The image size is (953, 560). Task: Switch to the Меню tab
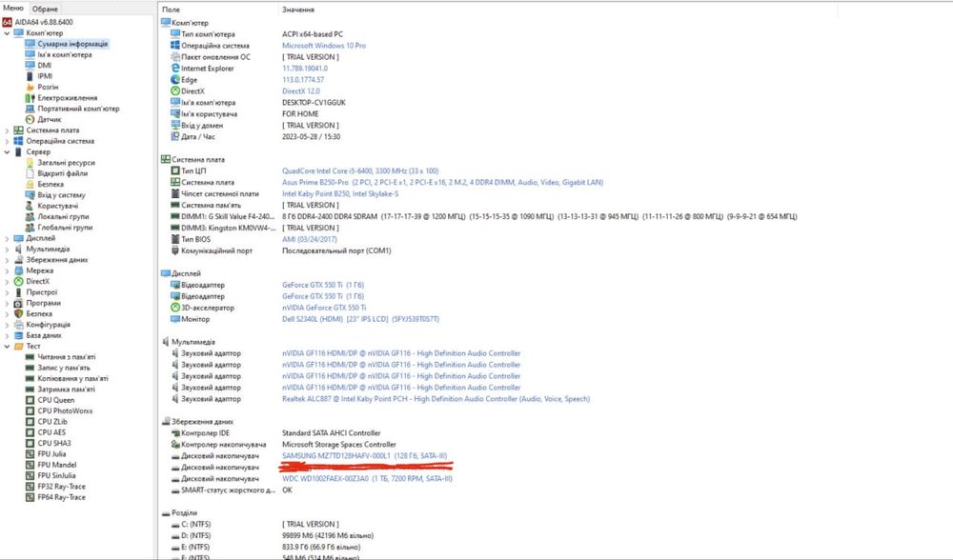pyautogui.click(x=12, y=8)
